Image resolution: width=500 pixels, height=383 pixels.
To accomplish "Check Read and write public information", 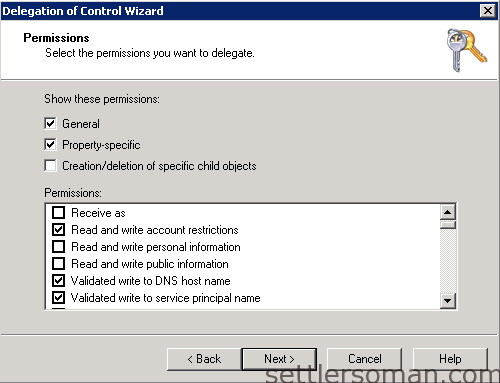I will tap(59, 264).
